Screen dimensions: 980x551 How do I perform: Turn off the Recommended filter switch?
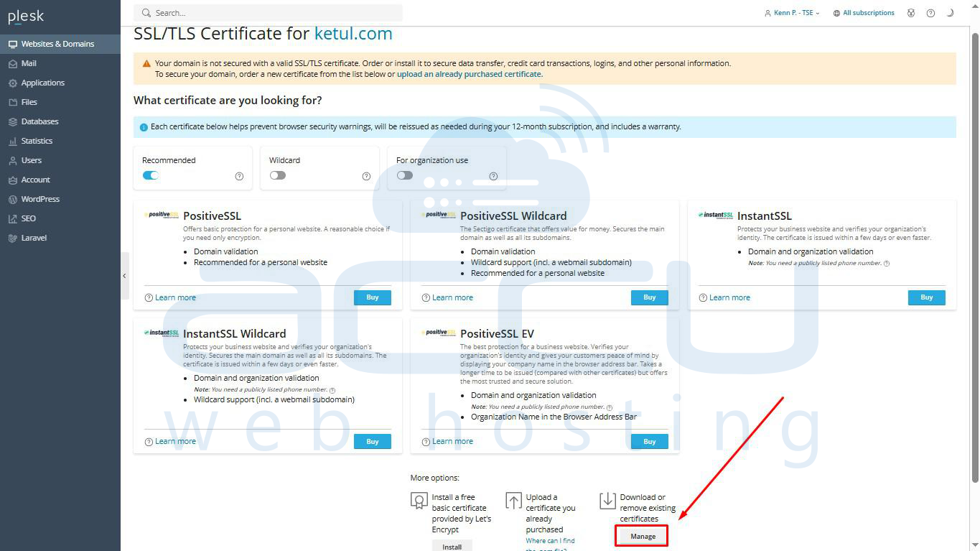(x=150, y=175)
